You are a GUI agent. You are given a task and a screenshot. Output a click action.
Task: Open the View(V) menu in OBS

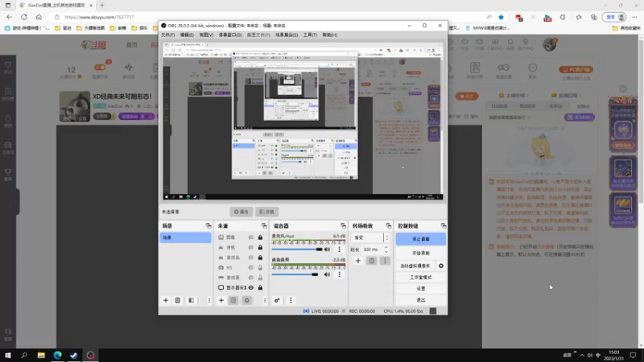click(206, 35)
